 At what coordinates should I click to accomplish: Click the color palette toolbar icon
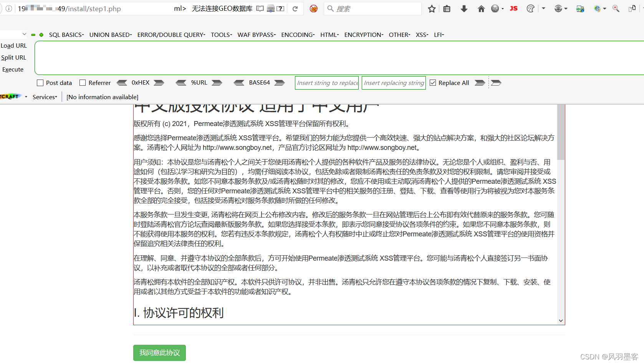[531, 8]
